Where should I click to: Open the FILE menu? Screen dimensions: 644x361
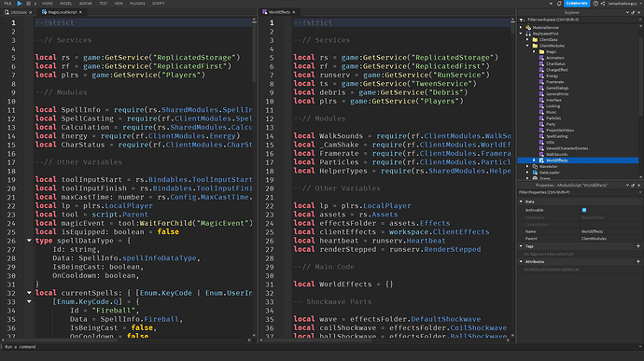[x=7, y=4]
